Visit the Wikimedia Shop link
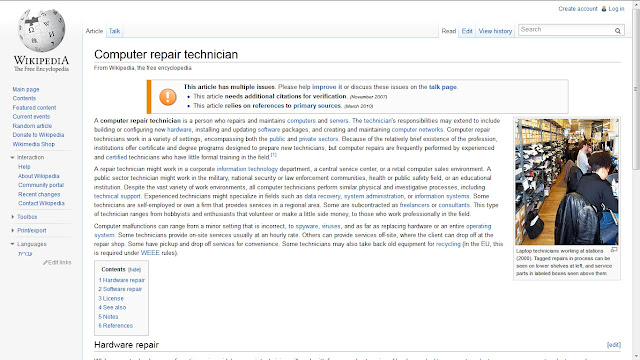The image size is (640, 360). click(33, 144)
